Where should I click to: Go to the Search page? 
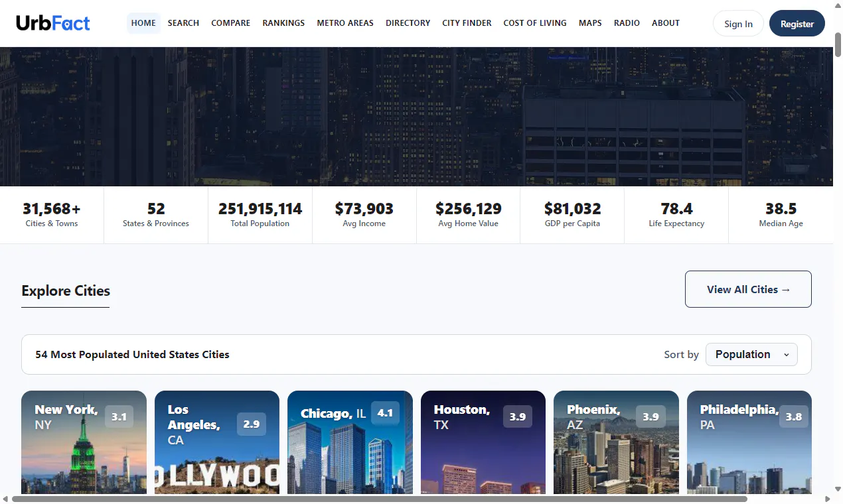click(x=183, y=23)
